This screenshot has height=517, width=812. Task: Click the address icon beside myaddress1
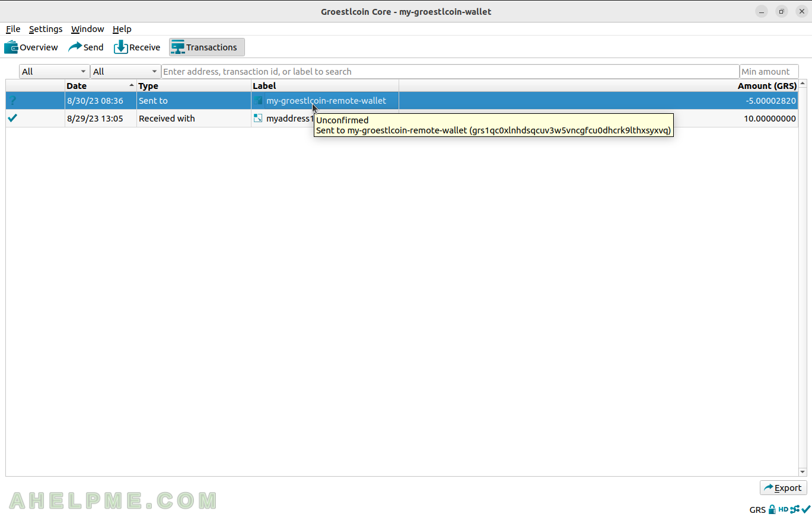pos(258,118)
